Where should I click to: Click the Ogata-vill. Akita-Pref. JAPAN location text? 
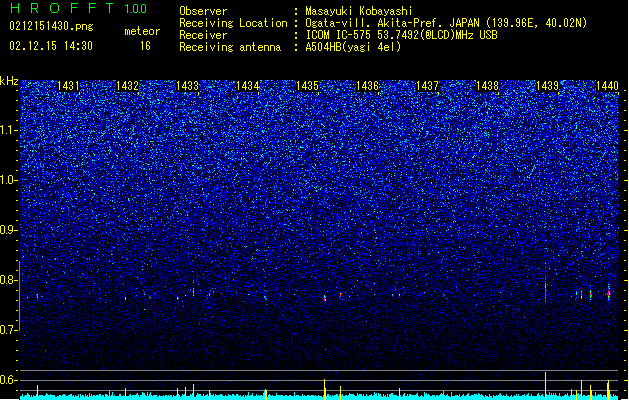click(x=446, y=23)
